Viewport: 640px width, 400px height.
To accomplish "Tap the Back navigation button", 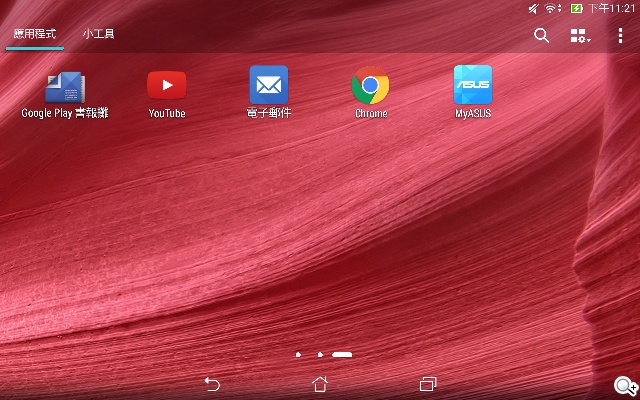I will pyautogui.click(x=212, y=384).
